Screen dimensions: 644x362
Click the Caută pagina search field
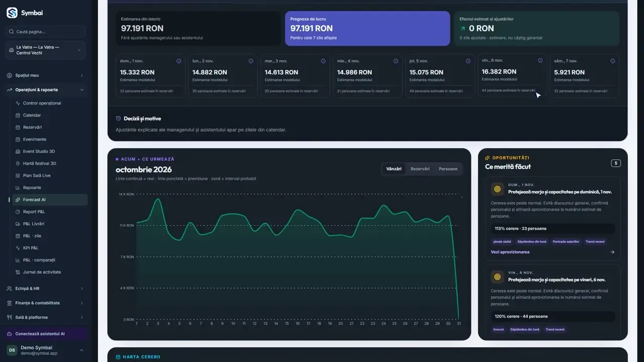[45, 32]
